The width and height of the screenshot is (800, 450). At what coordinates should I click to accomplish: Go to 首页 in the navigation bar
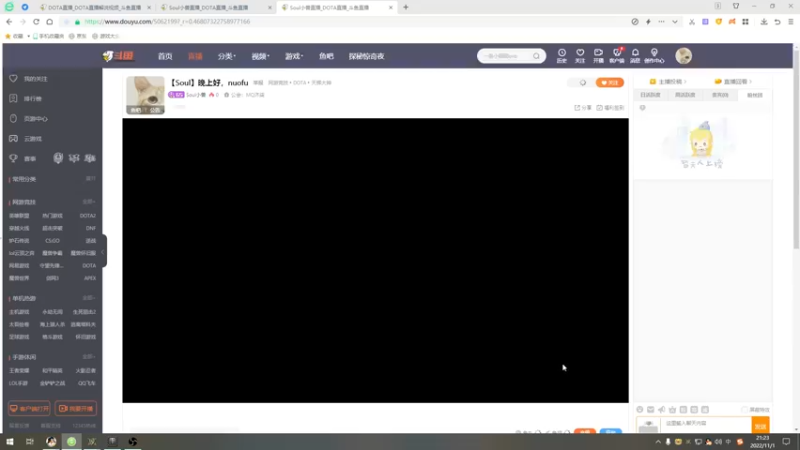(165, 56)
